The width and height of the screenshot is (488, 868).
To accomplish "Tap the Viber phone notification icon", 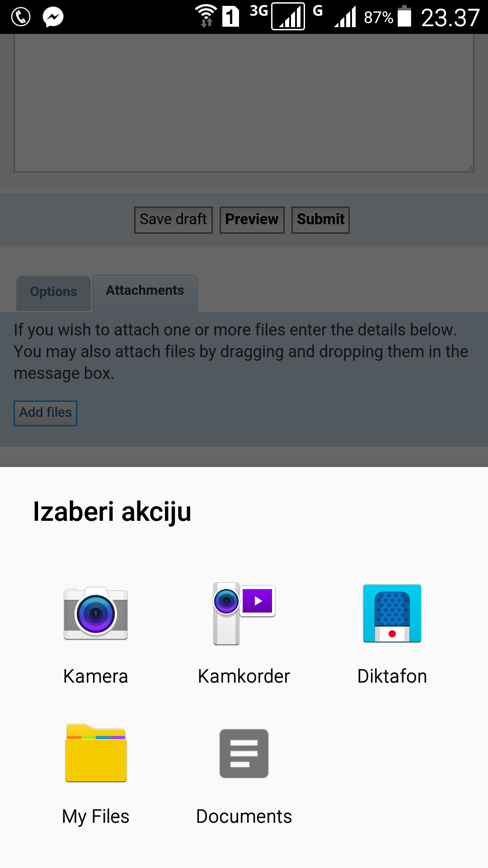I will click(x=20, y=17).
